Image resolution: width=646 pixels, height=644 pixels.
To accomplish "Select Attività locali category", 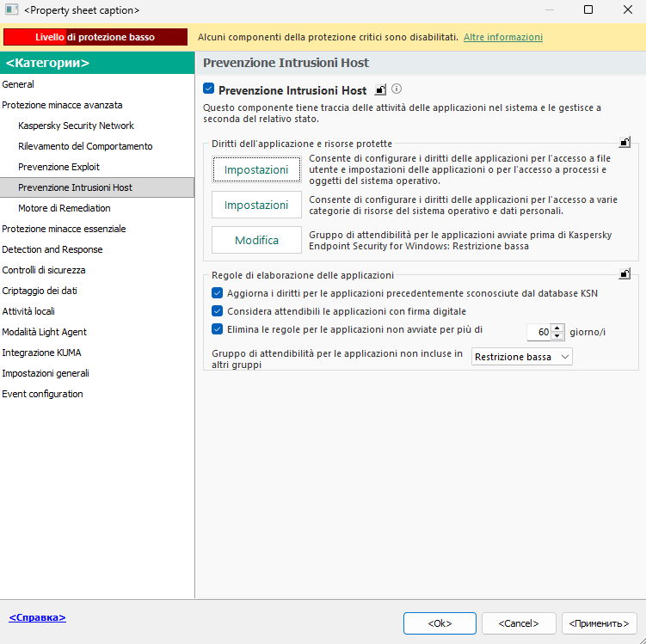I will coord(97,311).
